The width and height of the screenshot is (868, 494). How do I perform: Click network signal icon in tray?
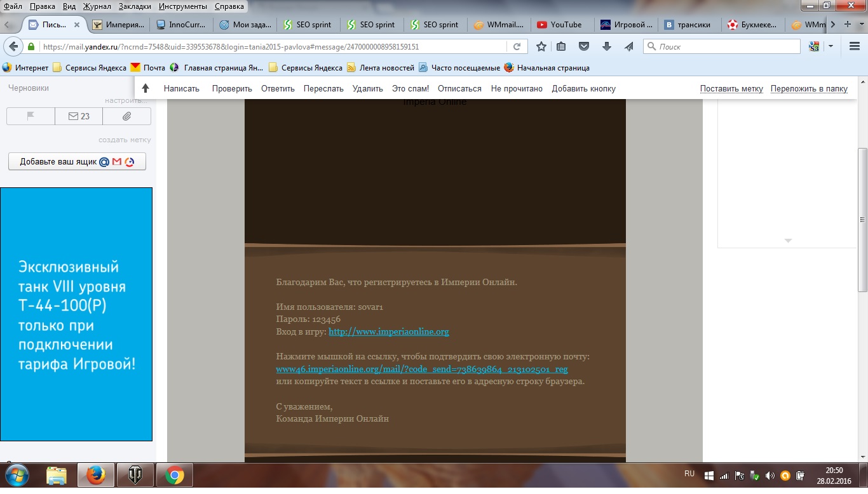[724, 476]
